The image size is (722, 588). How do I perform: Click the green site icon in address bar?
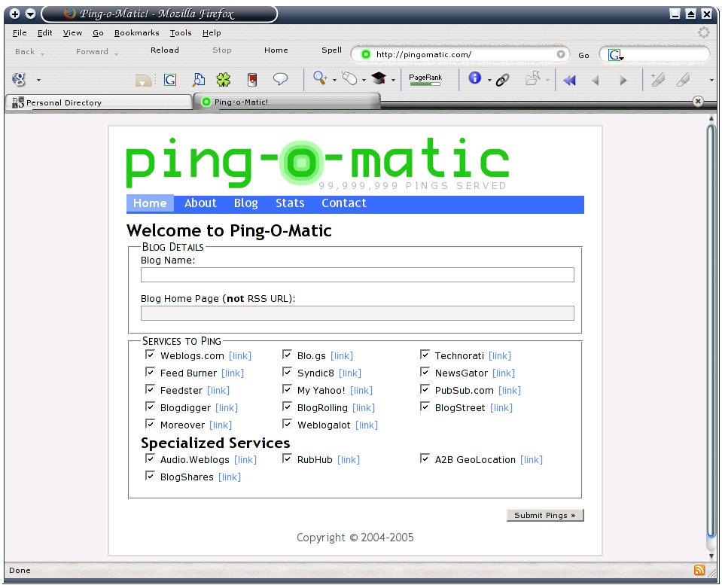coord(366,54)
